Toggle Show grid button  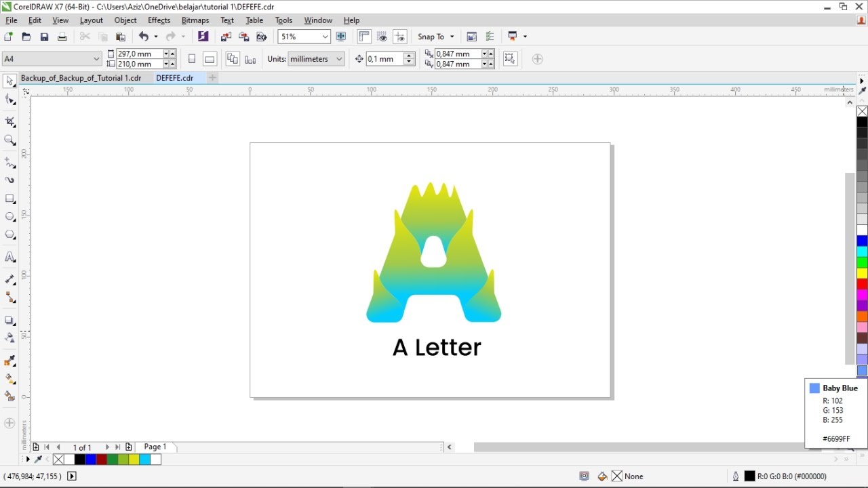click(382, 37)
